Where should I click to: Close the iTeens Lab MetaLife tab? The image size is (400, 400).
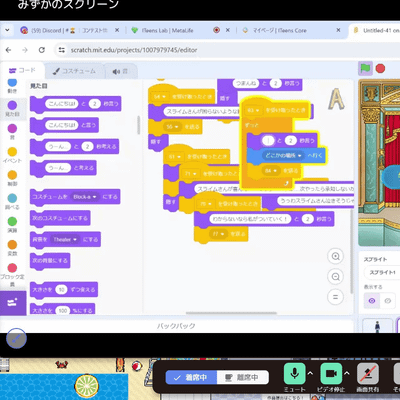coord(228,30)
